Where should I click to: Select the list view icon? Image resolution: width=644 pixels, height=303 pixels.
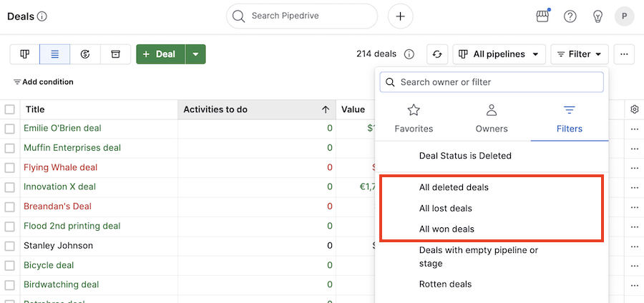pyautogui.click(x=55, y=54)
